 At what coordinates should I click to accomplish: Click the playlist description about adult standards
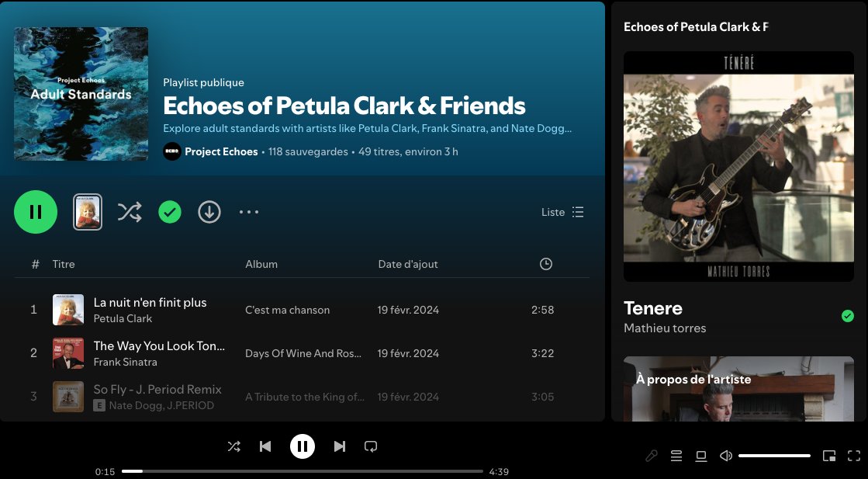(367, 128)
